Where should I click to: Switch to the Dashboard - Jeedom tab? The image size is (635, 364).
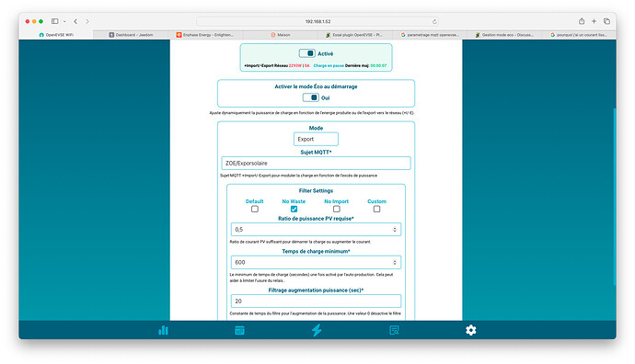pyautogui.click(x=131, y=35)
